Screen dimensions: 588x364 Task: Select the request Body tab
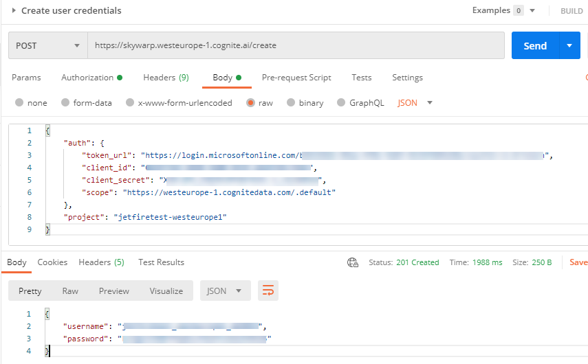point(226,78)
